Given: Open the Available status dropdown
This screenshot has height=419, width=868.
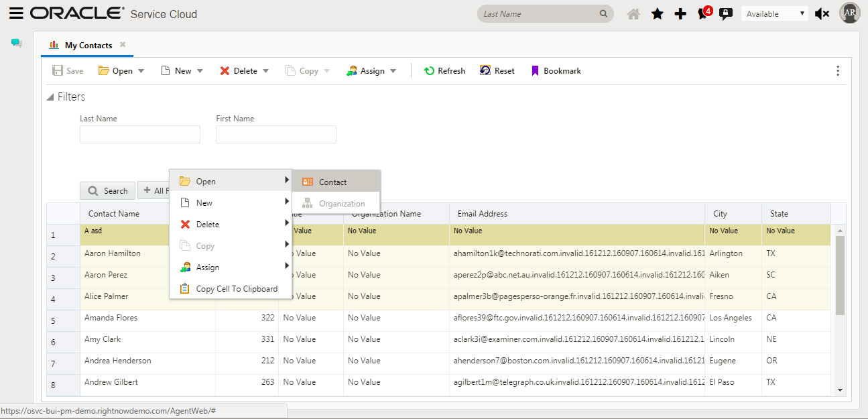Looking at the screenshot, I should click(x=774, y=13).
